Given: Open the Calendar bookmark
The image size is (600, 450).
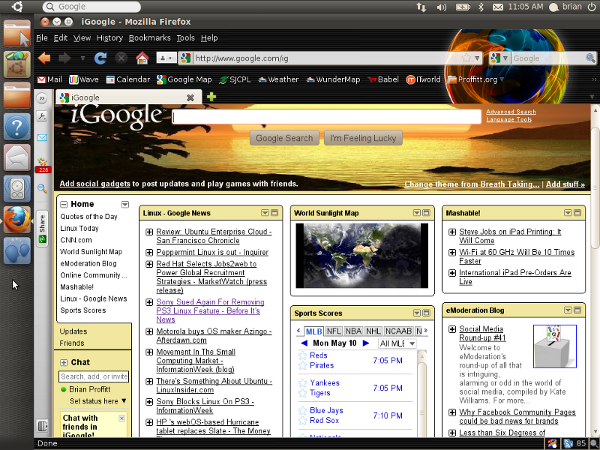Looking at the screenshot, I should (x=128, y=80).
